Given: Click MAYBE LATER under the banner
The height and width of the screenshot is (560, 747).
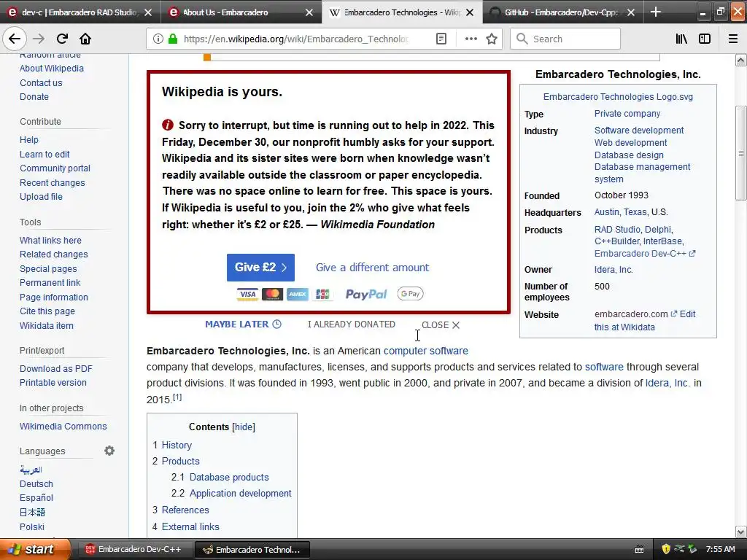Looking at the screenshot, I should [237, 324].
